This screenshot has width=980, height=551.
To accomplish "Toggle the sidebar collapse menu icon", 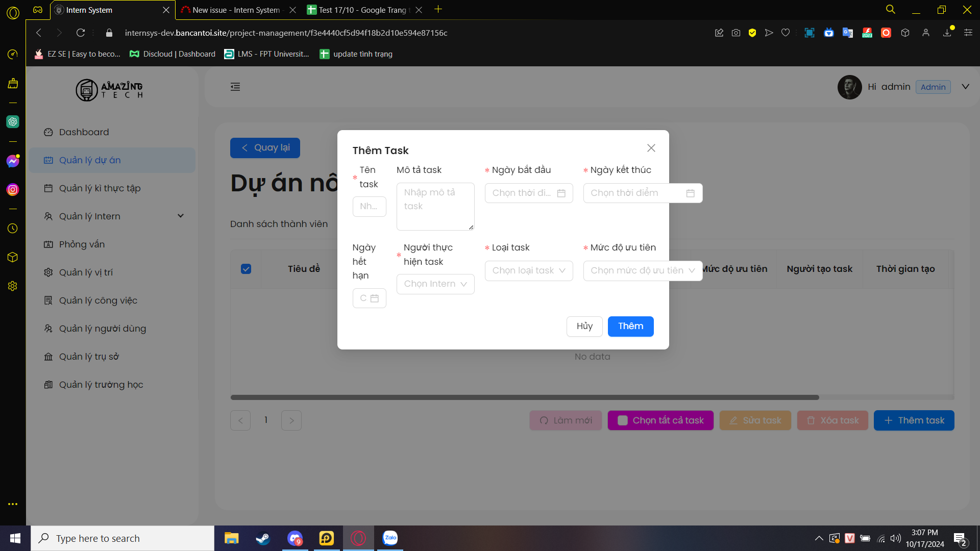I will 235,87.
